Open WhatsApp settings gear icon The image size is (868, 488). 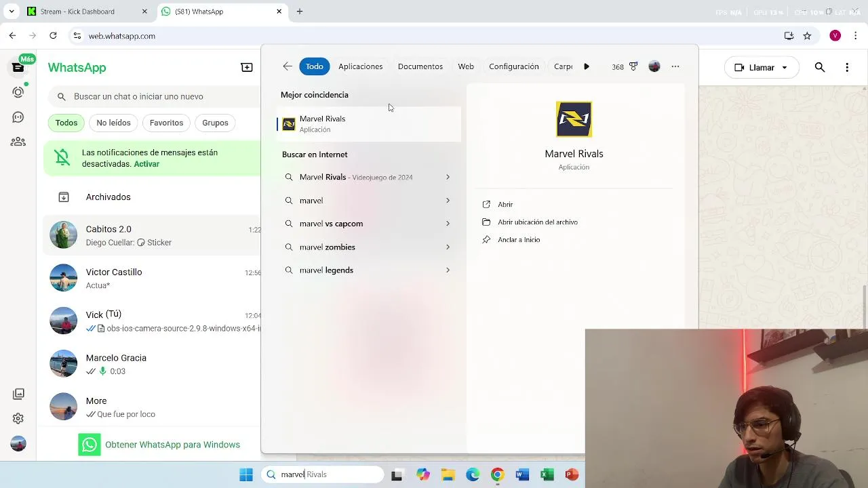pyautogui.click(x=18, y=419)
